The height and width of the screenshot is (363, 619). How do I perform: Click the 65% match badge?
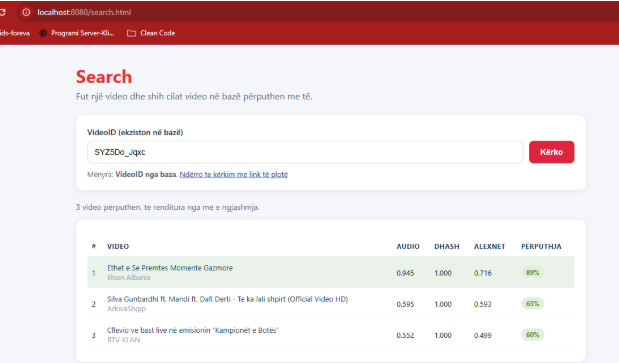coord(533,304)
